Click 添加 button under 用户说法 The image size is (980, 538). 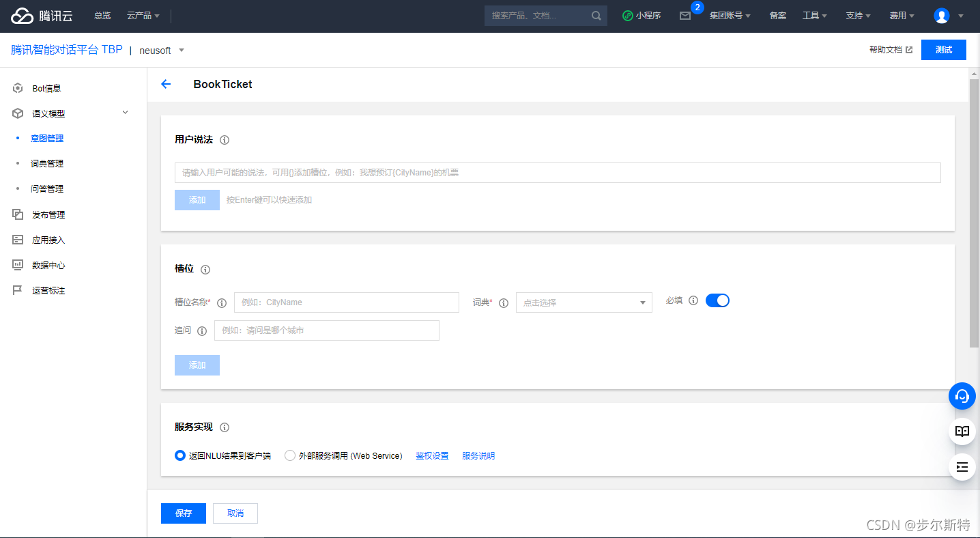click(x=197, y=200)
